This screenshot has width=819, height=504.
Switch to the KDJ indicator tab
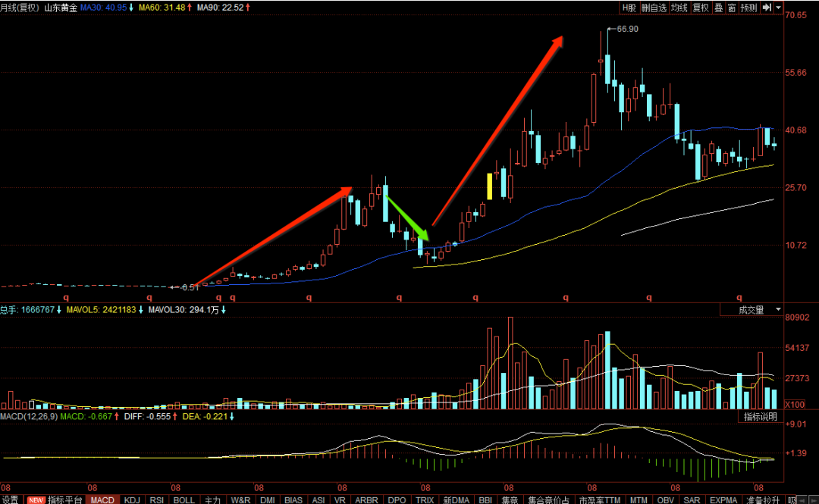point(132,499)
